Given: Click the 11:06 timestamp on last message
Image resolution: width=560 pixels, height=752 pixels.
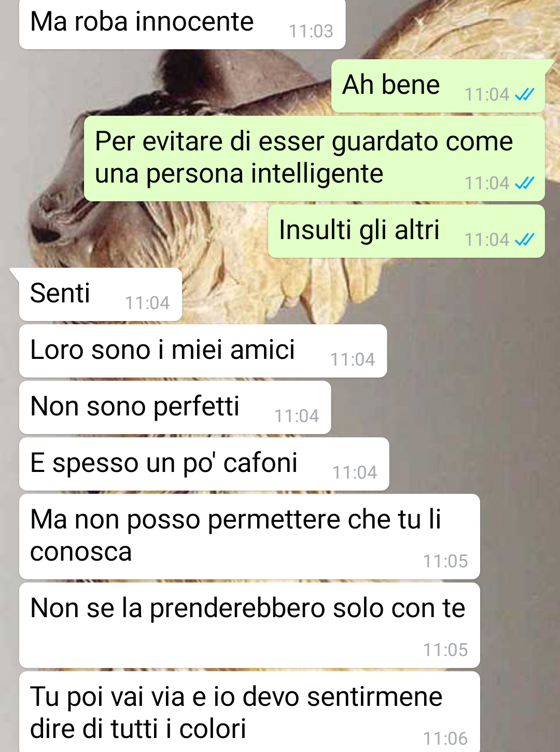Looking at the screenshot, I should [445, 738].
